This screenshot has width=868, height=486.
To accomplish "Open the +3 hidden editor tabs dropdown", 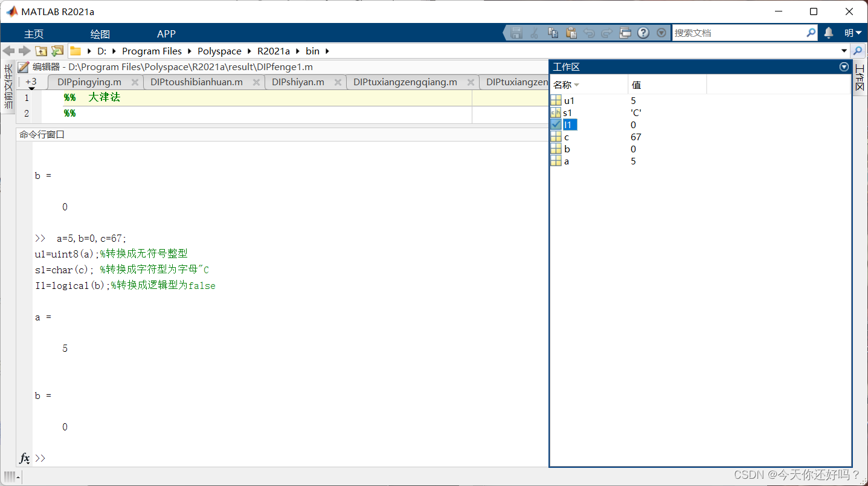I will click(31, 82).
